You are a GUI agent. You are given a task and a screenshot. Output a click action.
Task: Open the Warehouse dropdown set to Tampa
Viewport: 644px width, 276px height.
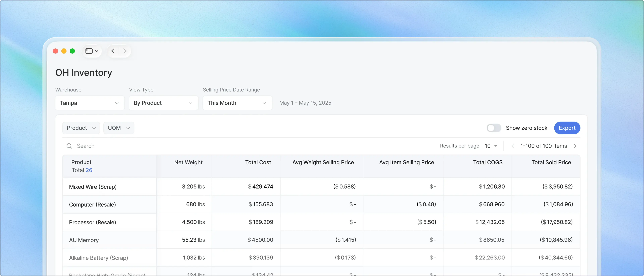[x=90, y=103]
